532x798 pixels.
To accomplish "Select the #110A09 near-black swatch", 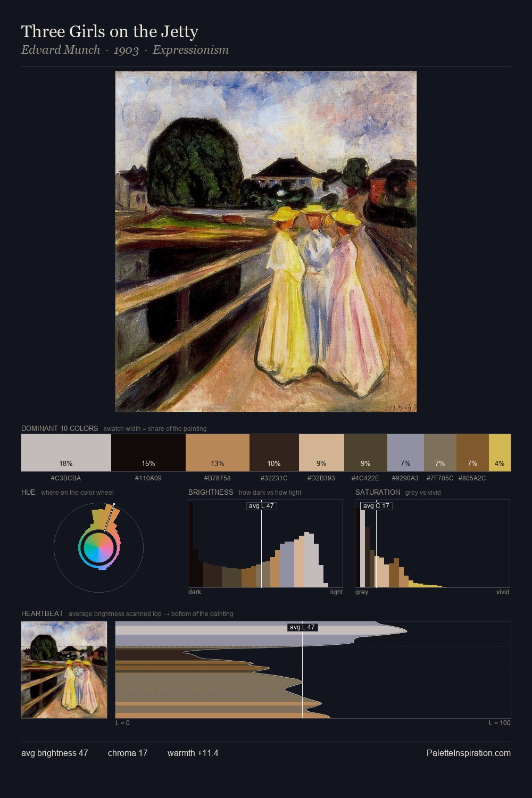I will pos(148,453).
